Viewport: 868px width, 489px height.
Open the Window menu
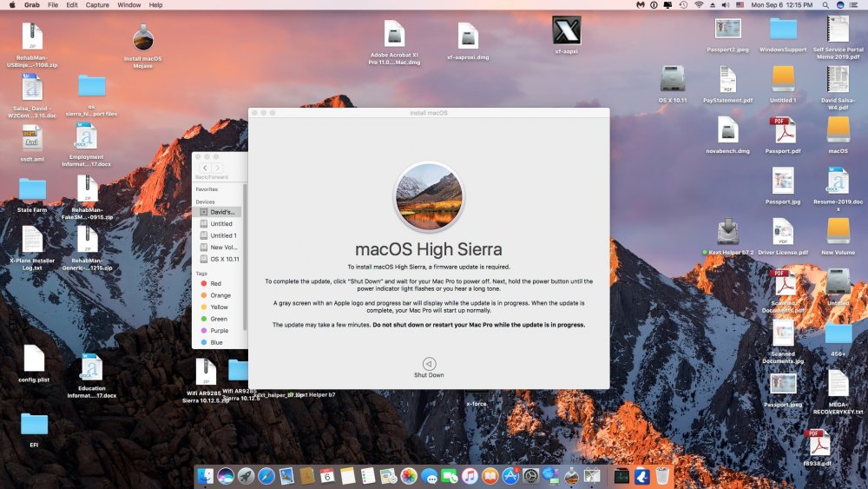[129, 5]
